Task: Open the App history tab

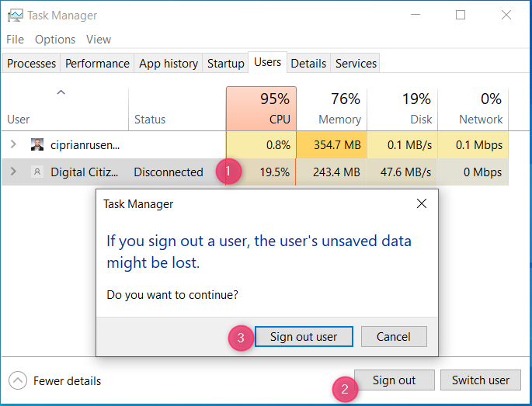Action: (169, 63)
